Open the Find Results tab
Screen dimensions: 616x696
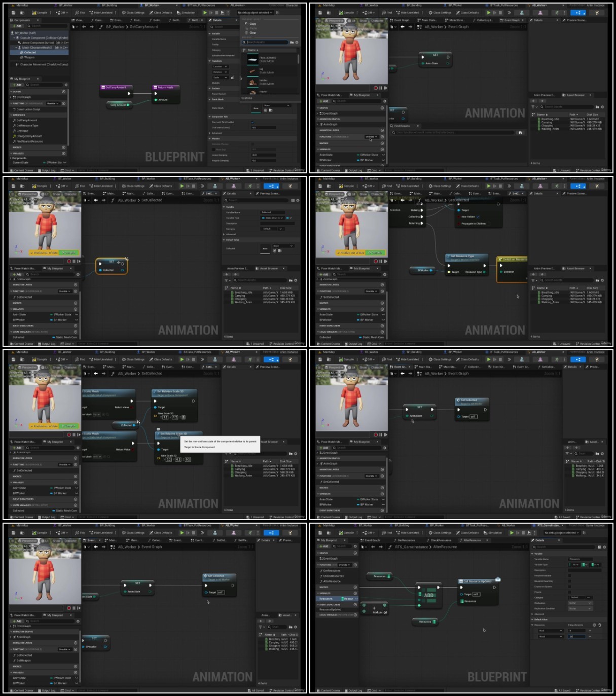(x=402, y=126)
